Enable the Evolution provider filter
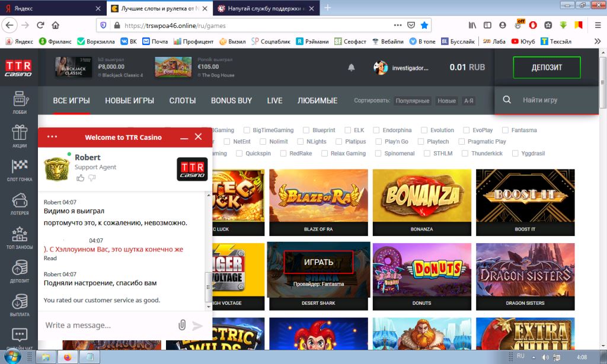The height and width of the screenshot is (364, 607). (x=424, y=130)
